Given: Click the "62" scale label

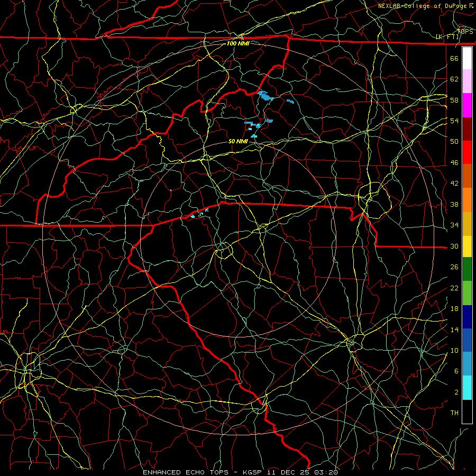Looking at the screenshot, I should [x=454, y=79].
